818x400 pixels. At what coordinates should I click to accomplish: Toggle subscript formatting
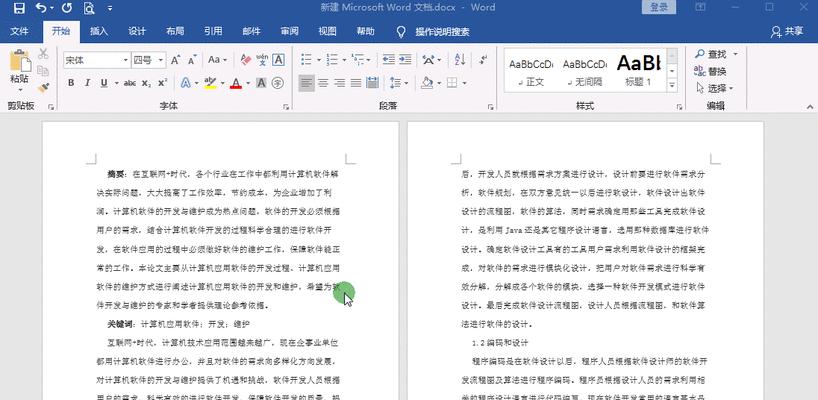(x=147, y=83)
